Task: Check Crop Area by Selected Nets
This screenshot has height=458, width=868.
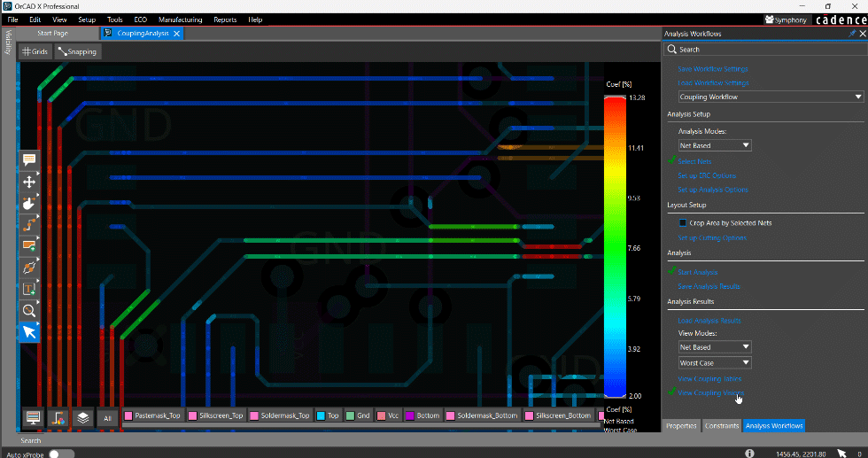Action: pyautogui.click(x=683, y=223)
